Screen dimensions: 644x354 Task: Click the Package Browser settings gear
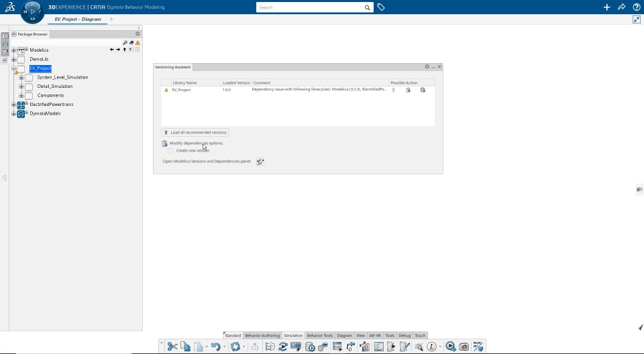pos(138,34)
